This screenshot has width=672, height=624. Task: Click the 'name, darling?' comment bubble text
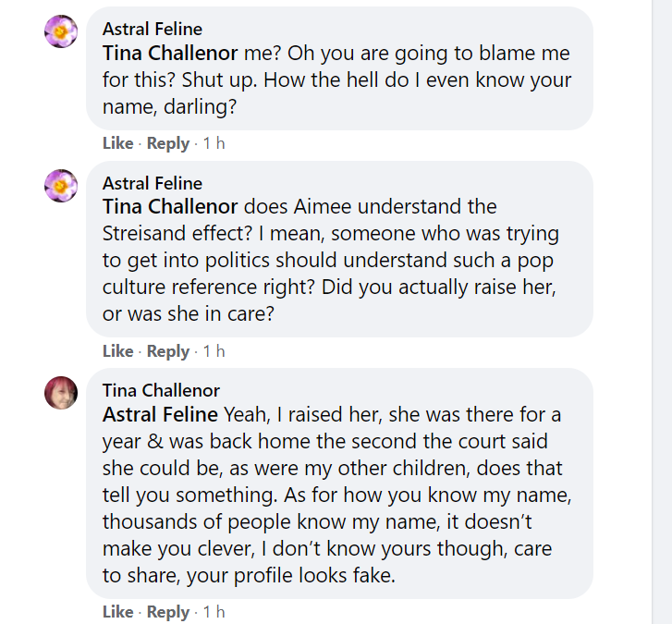[169, 106]
